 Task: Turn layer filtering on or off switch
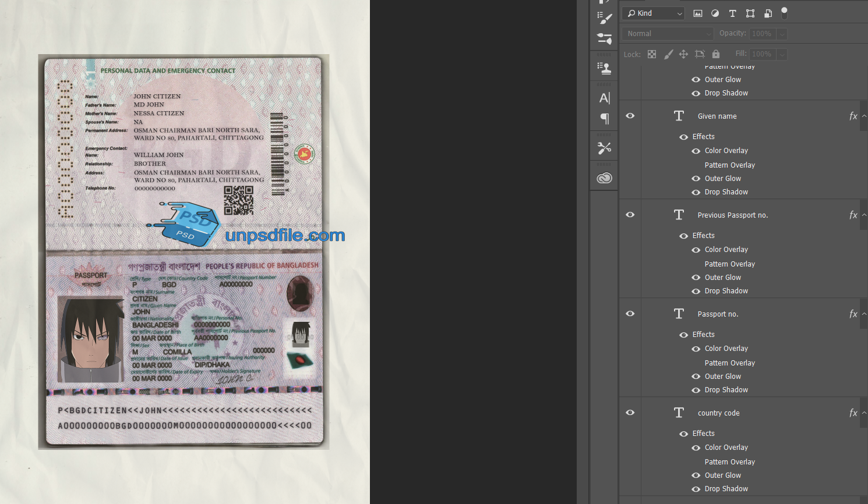pyautogui.click(x=784, y=12)
